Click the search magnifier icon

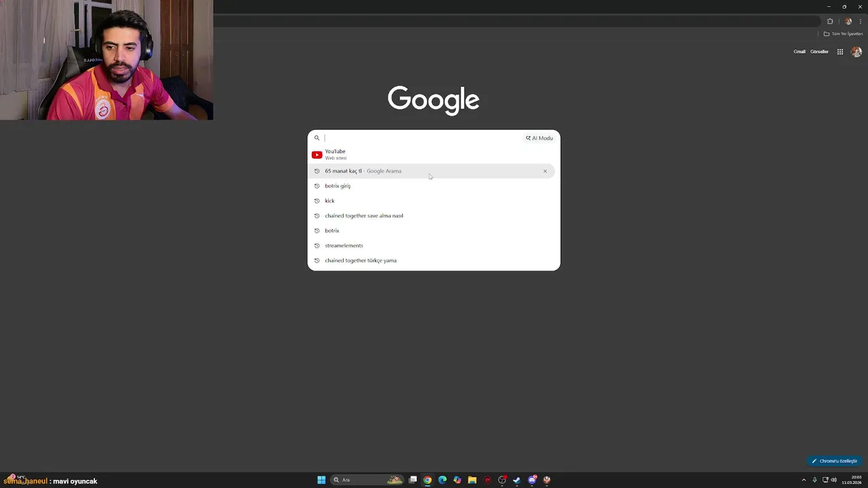point(317,138)
